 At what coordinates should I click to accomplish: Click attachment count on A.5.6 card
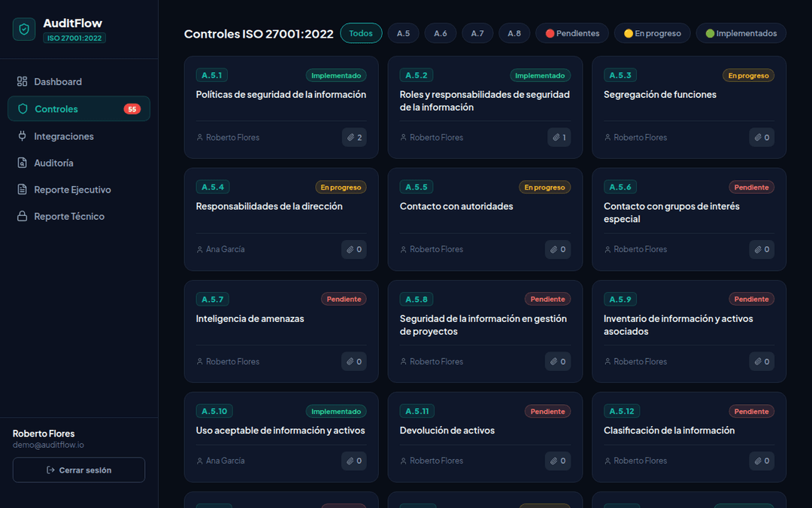pyautogui.click(x=762, y=249)
